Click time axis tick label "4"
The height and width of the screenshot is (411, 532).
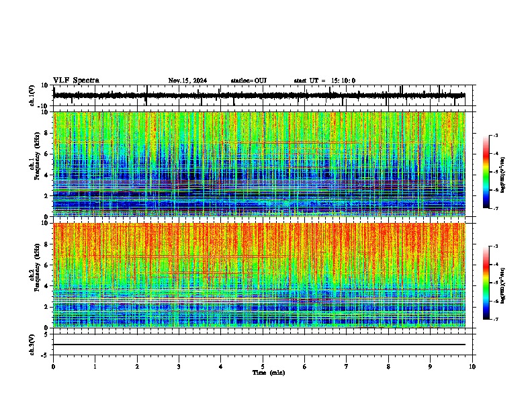221,367
